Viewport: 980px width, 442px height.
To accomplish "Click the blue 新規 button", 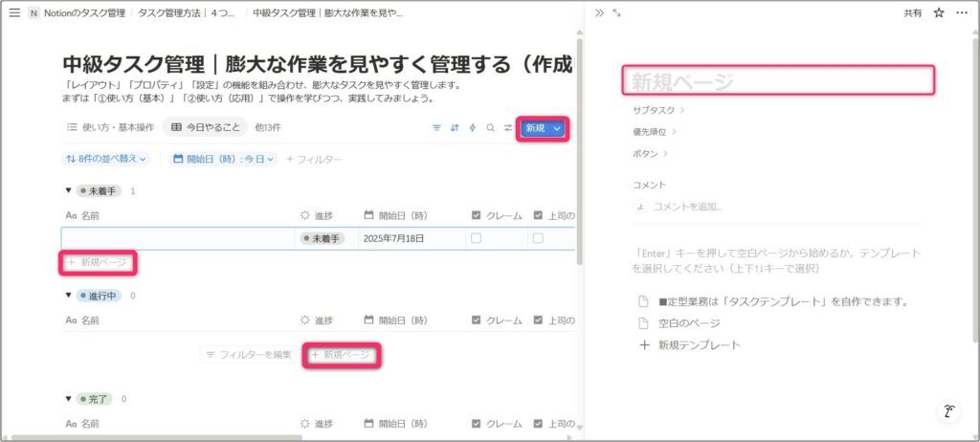I will (x=536, y=128).
